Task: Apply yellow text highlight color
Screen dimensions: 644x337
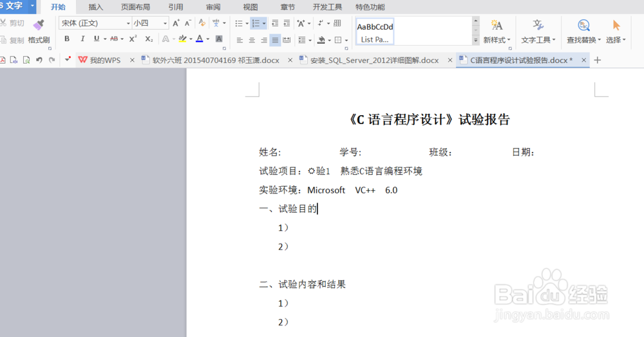Action: coord(183,39)
